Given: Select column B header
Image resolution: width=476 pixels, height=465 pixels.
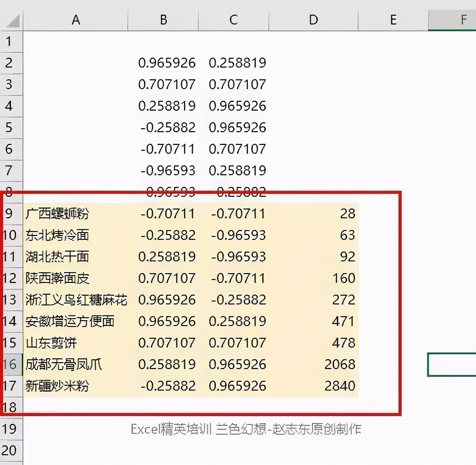Looking at the screenshot, I should point(164,20).
